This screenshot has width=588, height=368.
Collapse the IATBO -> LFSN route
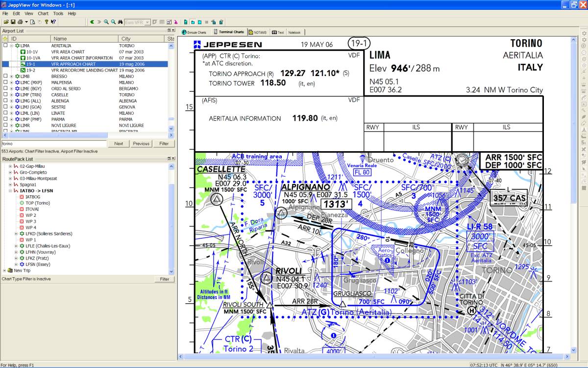coord(11,191)
